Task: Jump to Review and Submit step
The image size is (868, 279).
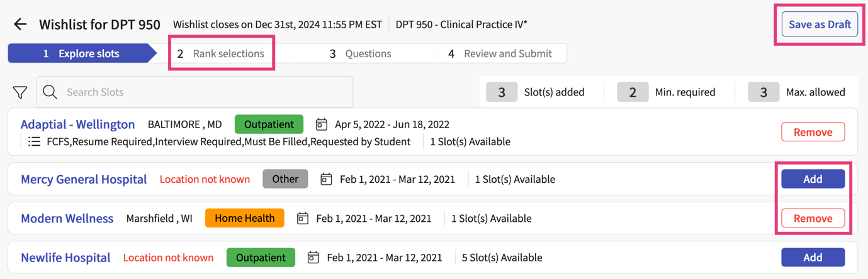Action: [x=500, y=53]
